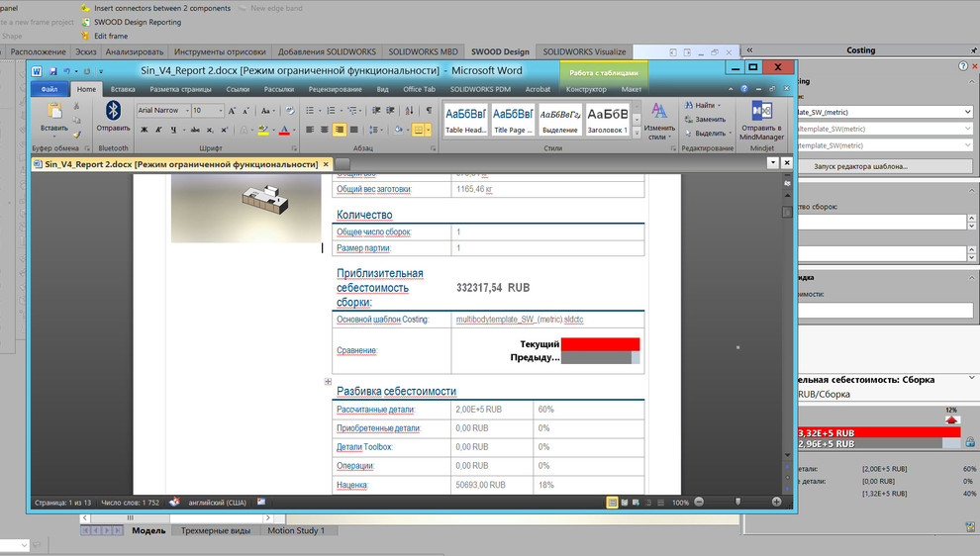
Task: Click the font color red A icon
Action: 284,130
